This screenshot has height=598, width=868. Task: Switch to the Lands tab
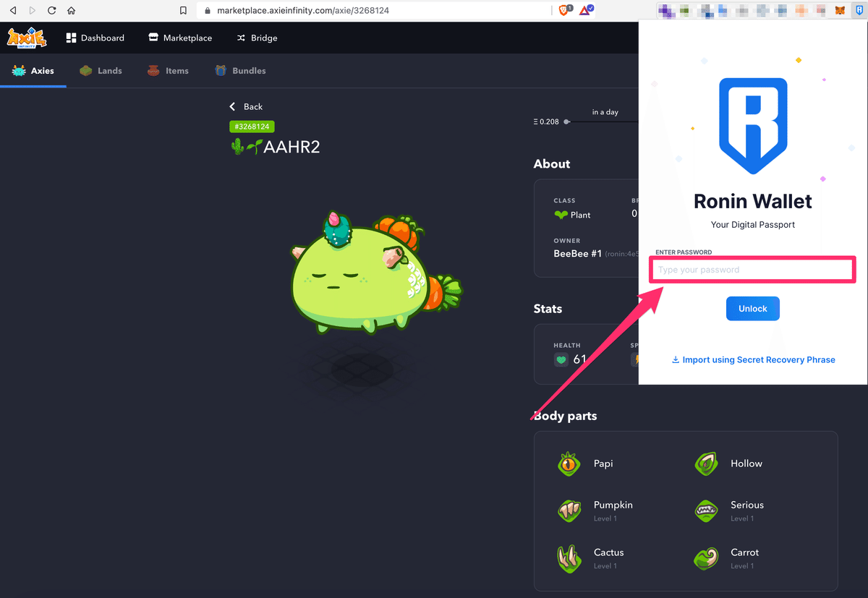pyautogui.click(x=101, y=70)
